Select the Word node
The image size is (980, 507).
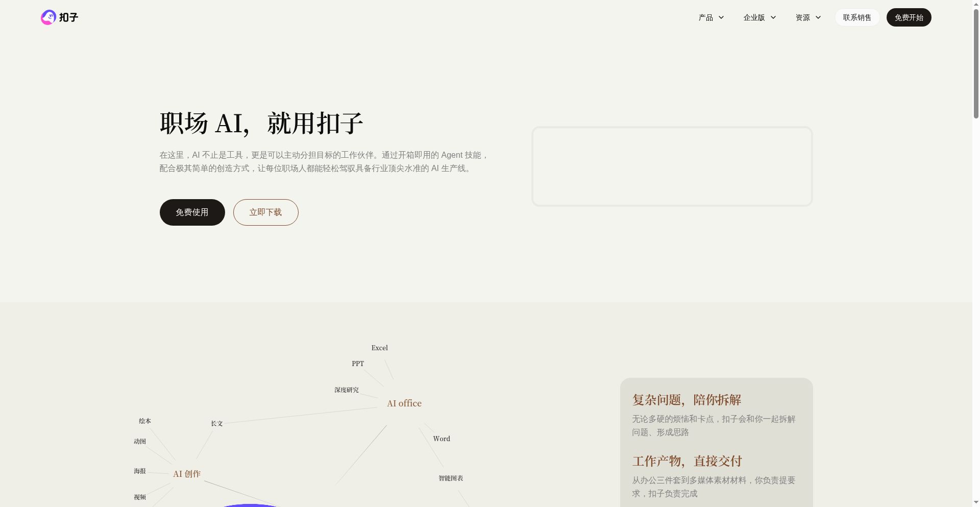click(x=441, y=438)
